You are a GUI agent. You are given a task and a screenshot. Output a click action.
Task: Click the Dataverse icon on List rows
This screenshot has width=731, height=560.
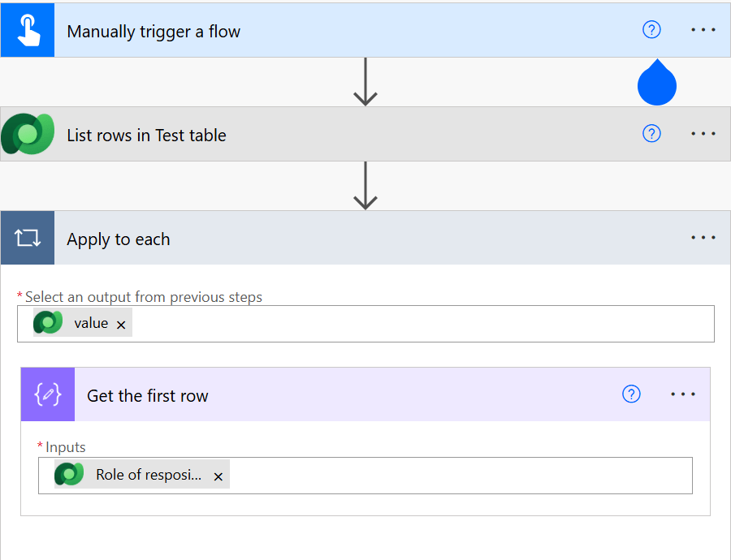28,134
